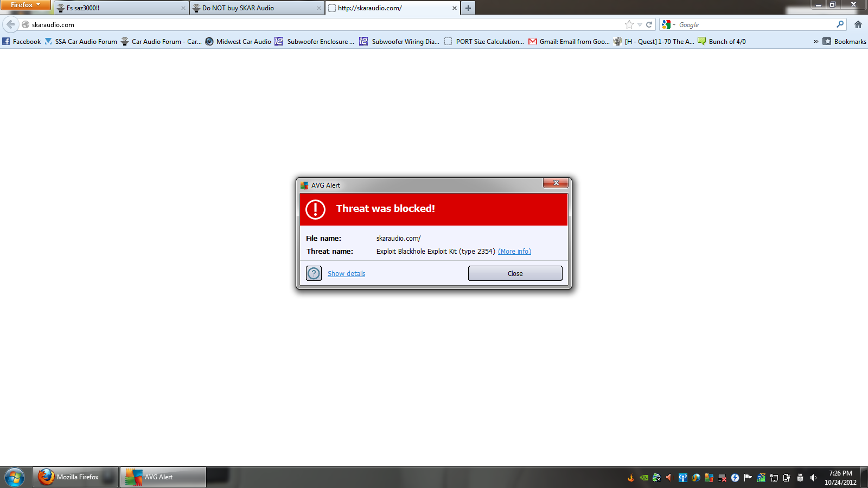Open the 'Car Audio Forum - Car...' bookmark
The height and width of the screenshot is (488, 868).
click(x=161, y=41)
